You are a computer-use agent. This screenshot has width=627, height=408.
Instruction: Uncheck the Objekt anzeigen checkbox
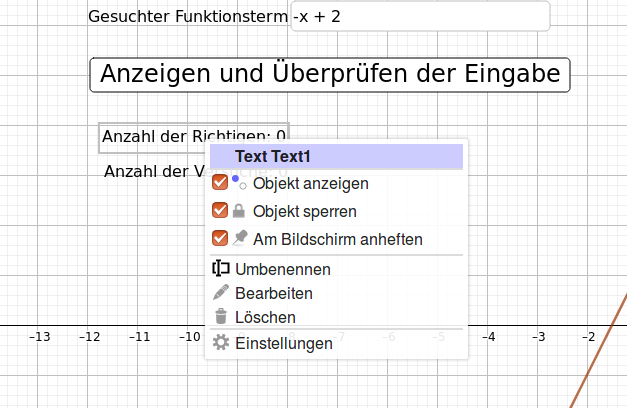(220, 183)
